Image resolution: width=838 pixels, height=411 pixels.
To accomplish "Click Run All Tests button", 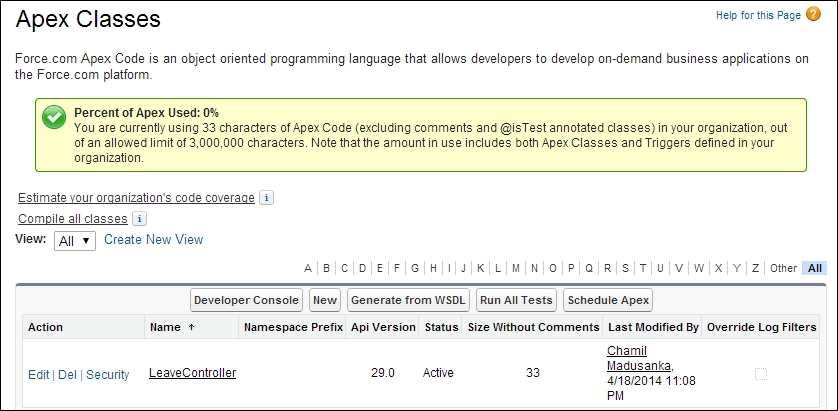I will tap(516, 300).
